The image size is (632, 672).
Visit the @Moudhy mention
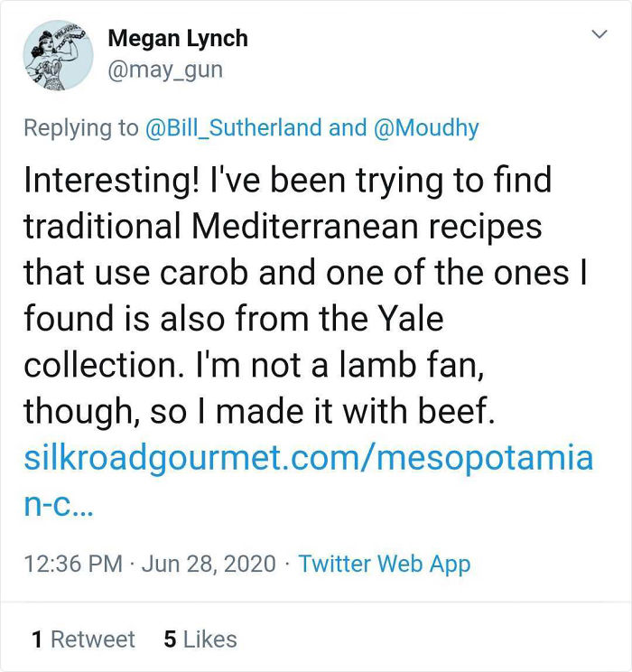pyautogui.click(x=425, y=127)
